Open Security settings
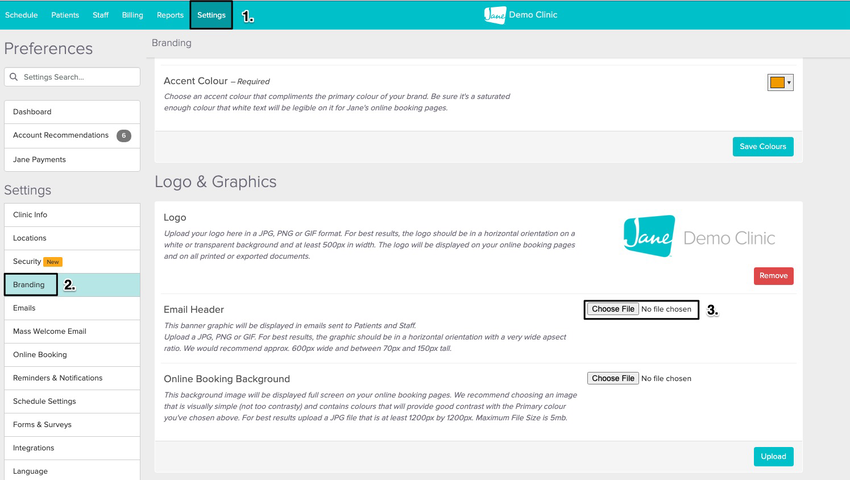Viewport: 850px width, 480px height. [72, 261]
